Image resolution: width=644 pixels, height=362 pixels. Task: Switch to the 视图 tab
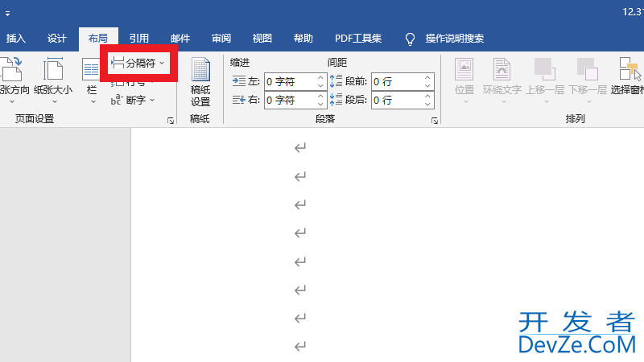point(262,39)
